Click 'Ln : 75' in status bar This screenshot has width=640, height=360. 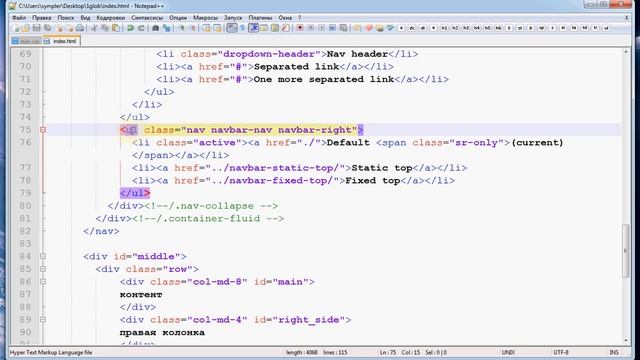click(387, 352)
